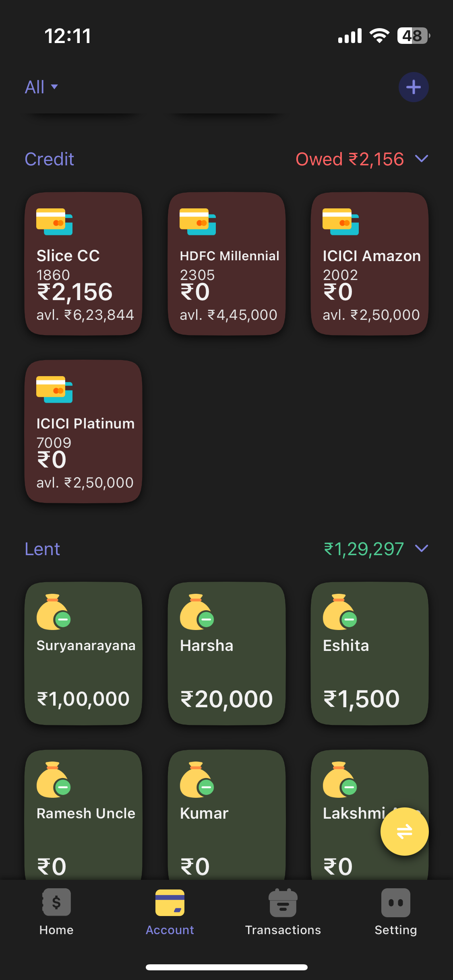Tap the Suryanarayana money bag icon

[x=54, y=612]
